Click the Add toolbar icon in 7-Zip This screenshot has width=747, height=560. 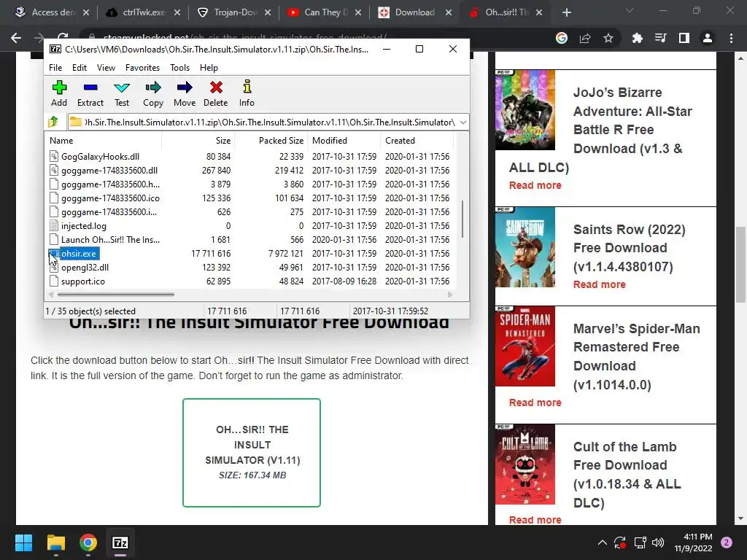tap(59, 93)
